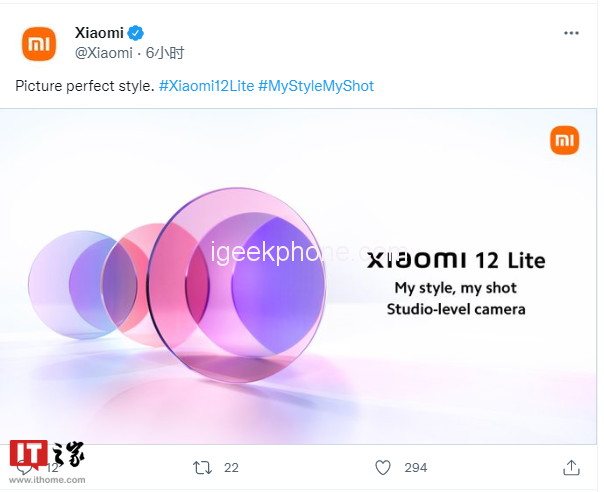
Task: Click the orange Mi logo inside the image
Action: (564, 140)
